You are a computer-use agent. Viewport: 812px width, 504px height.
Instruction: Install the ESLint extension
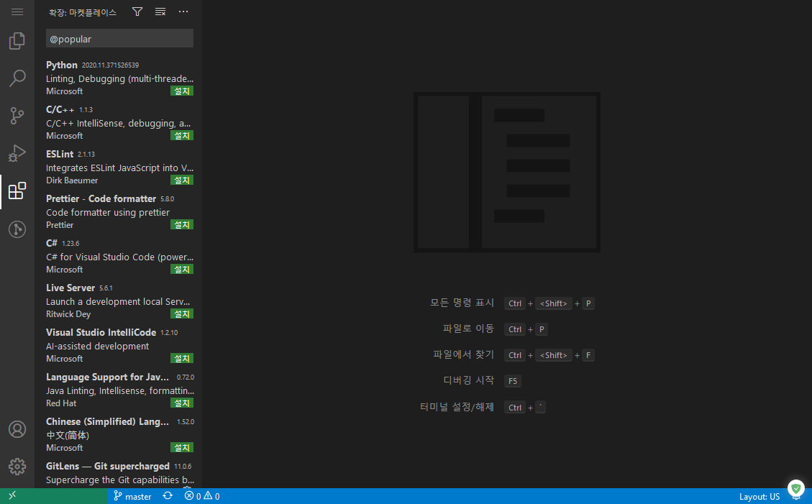click(182, 180)
